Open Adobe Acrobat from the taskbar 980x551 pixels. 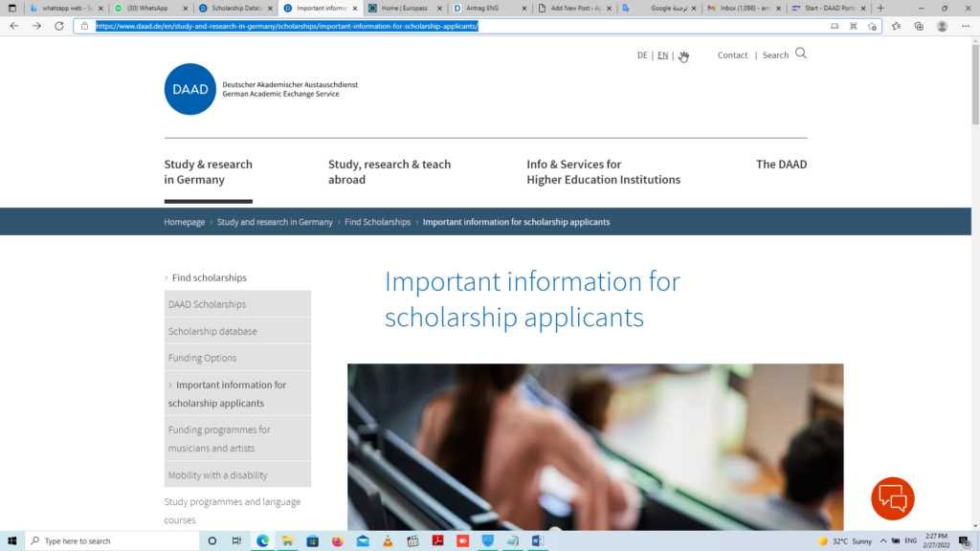[x=437, y=541]
